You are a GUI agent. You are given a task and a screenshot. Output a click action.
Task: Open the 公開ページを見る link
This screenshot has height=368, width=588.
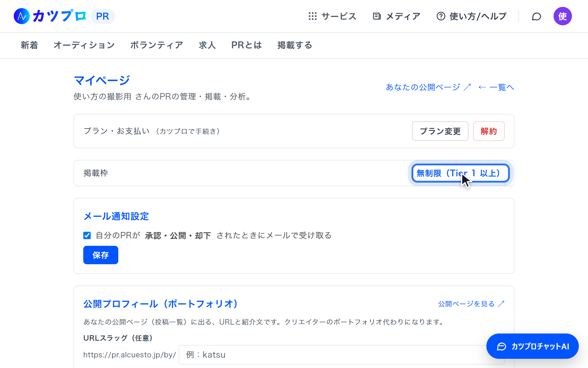[471, 304]
